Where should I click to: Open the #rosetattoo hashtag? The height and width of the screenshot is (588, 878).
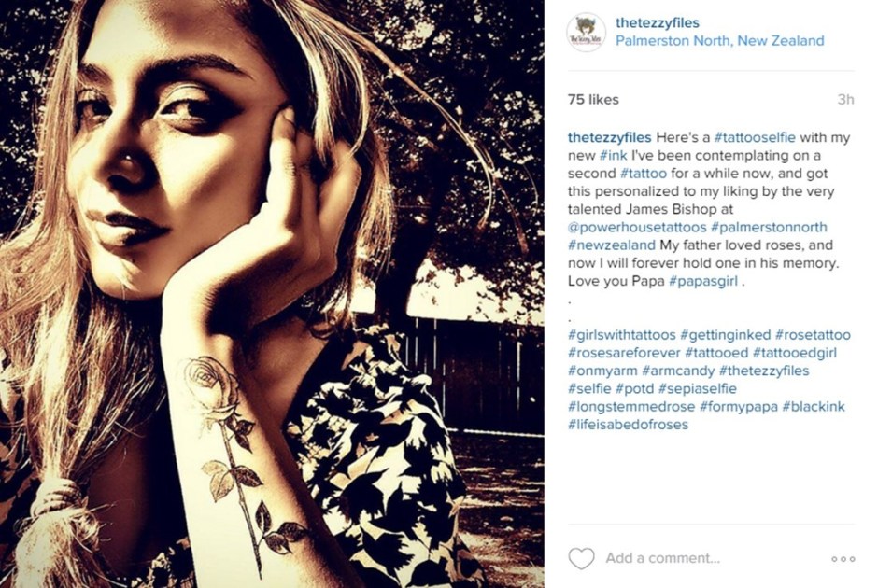point(813,335)
